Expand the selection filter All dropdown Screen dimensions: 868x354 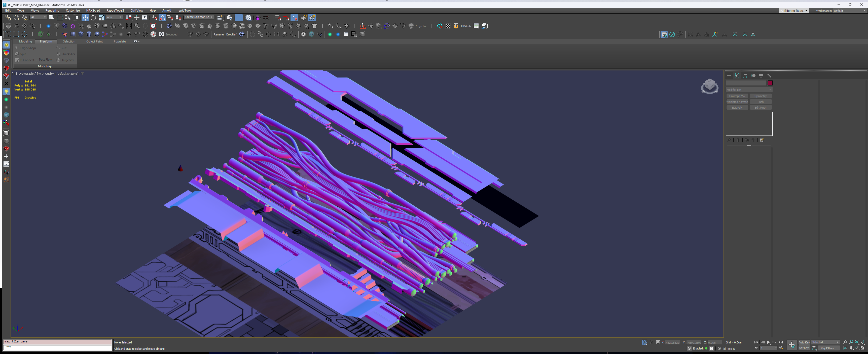[39, 17]
